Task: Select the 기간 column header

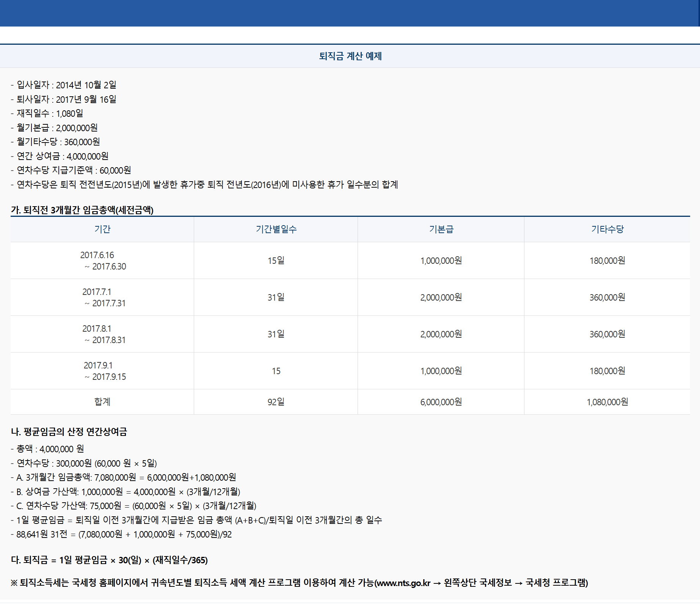Action: tap(102, 229)
